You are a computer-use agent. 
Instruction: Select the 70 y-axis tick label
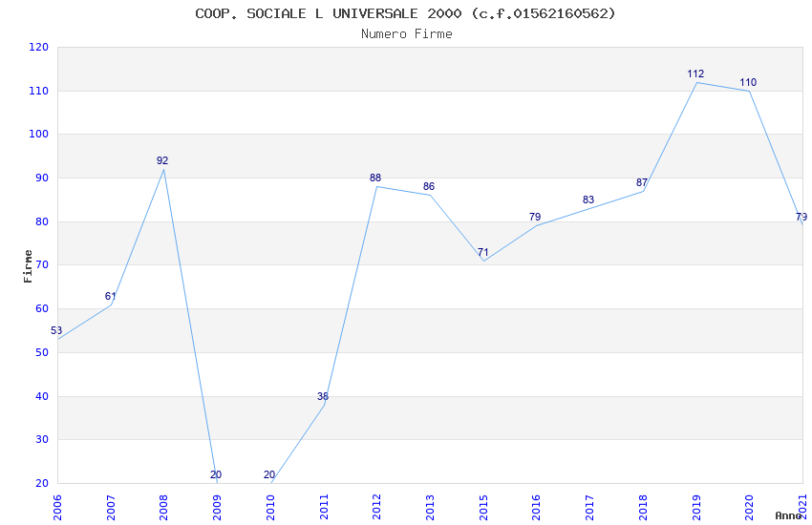coord(41,264)
